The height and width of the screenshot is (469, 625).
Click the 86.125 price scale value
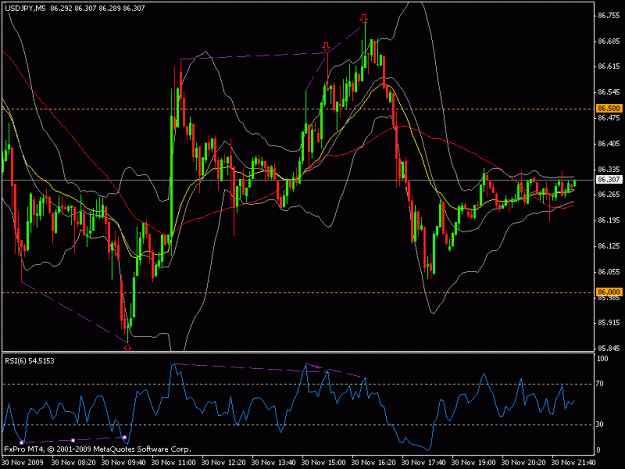[x=609, y=246]
